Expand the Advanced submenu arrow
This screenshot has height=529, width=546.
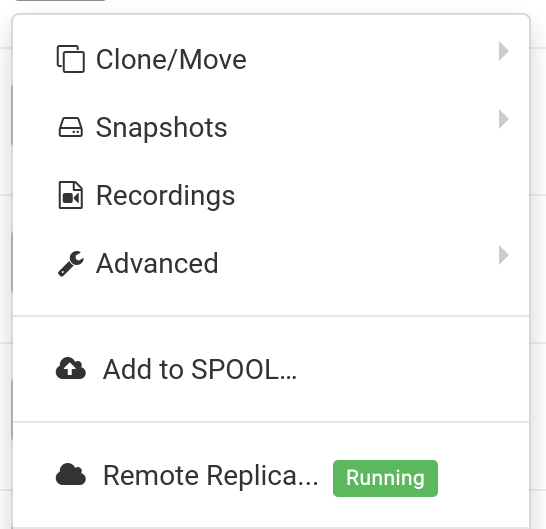[x=503, y=255]
